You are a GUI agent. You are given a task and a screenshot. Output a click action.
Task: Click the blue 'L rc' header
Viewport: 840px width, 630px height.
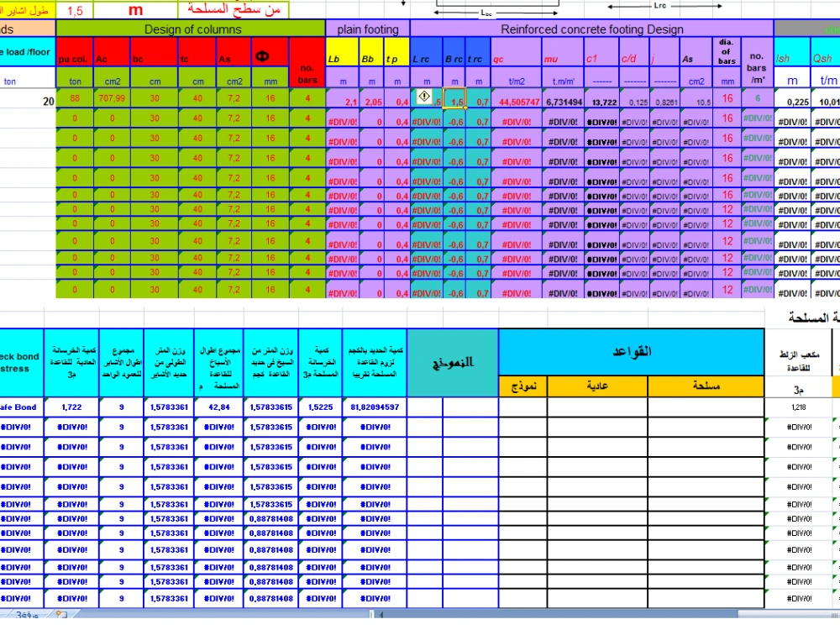pyautogui.click(x=427, y=52)
